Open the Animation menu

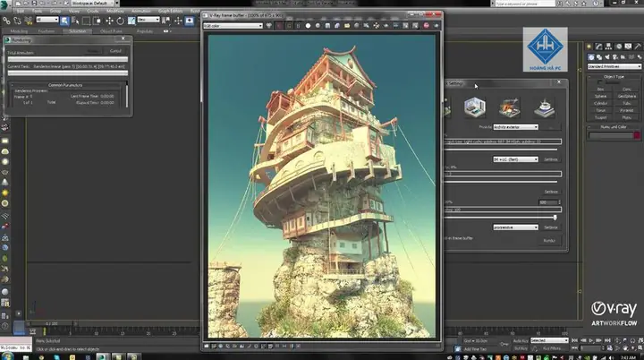(x=141, y=11)
